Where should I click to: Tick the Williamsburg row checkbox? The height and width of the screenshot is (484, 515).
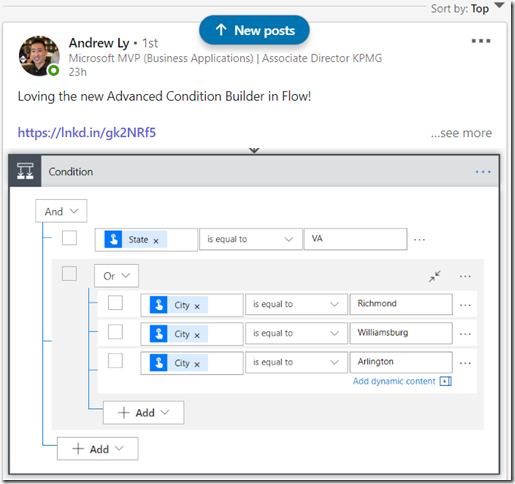pos(115,332)
